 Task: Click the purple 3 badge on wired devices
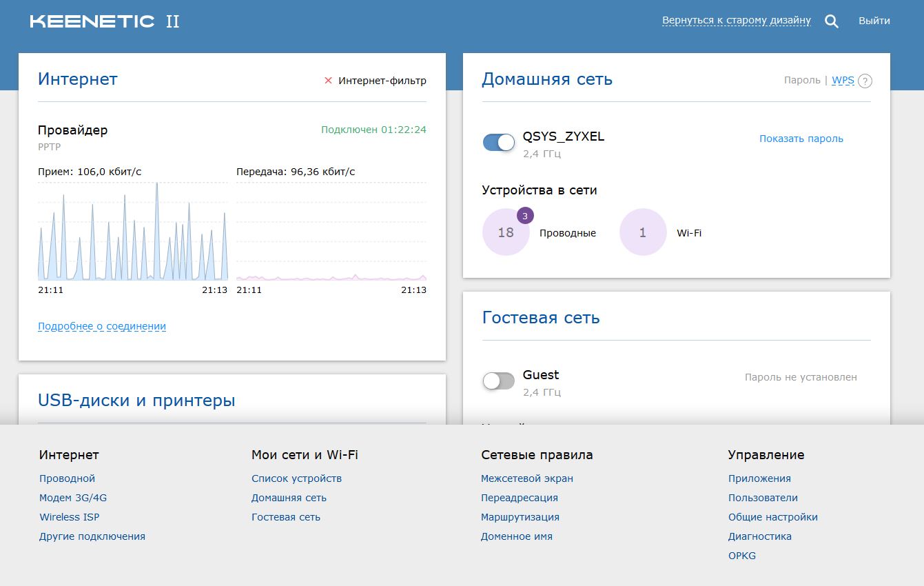pos(525,216)
